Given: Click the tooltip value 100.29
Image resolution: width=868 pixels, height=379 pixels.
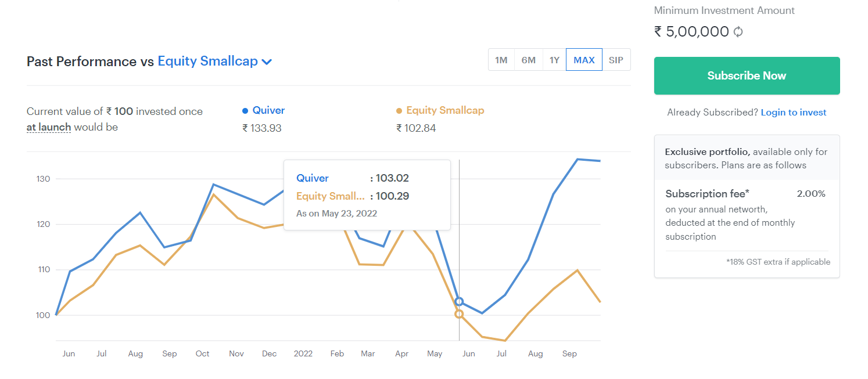Looking at the screenshot, I should 392,196.
